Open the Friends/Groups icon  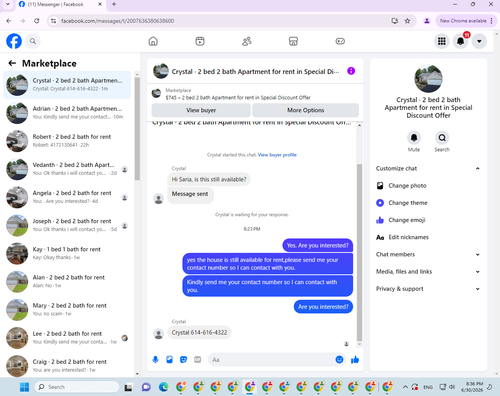(x=247, y=41)
